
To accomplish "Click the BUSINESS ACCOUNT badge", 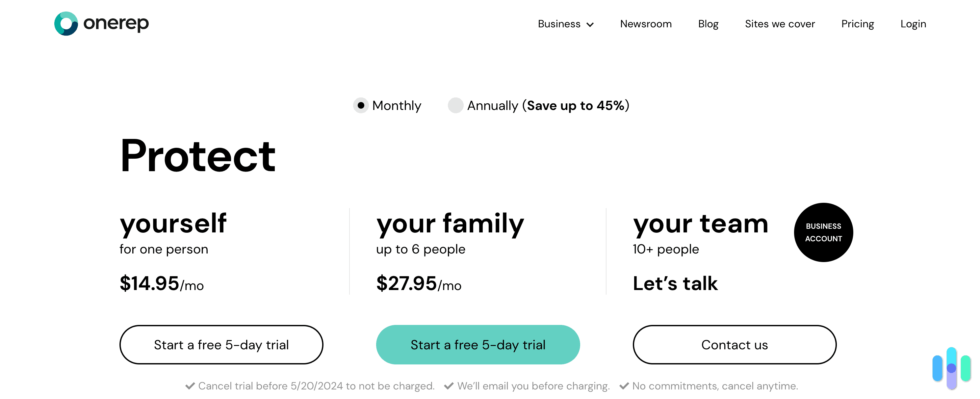I will [x=823, y=232].
